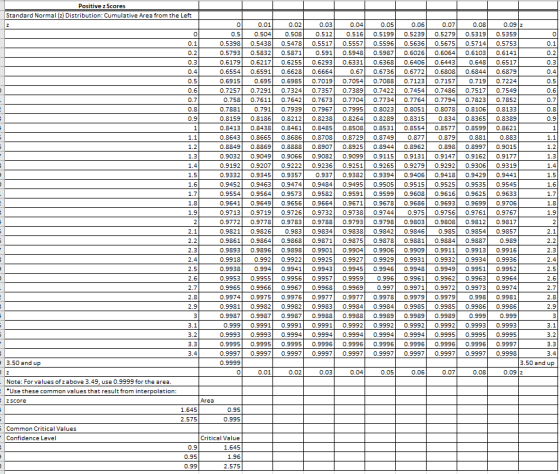The height and width of the screenshot is (474, 560).
Task: Click cell 0.7257 in the z 0.6 row
Action: coord(220,90)
